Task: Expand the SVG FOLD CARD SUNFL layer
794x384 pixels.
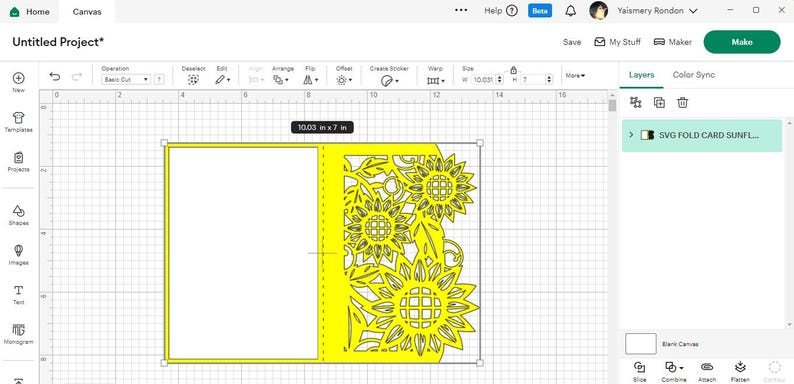Action: click(x=631, y=135)
